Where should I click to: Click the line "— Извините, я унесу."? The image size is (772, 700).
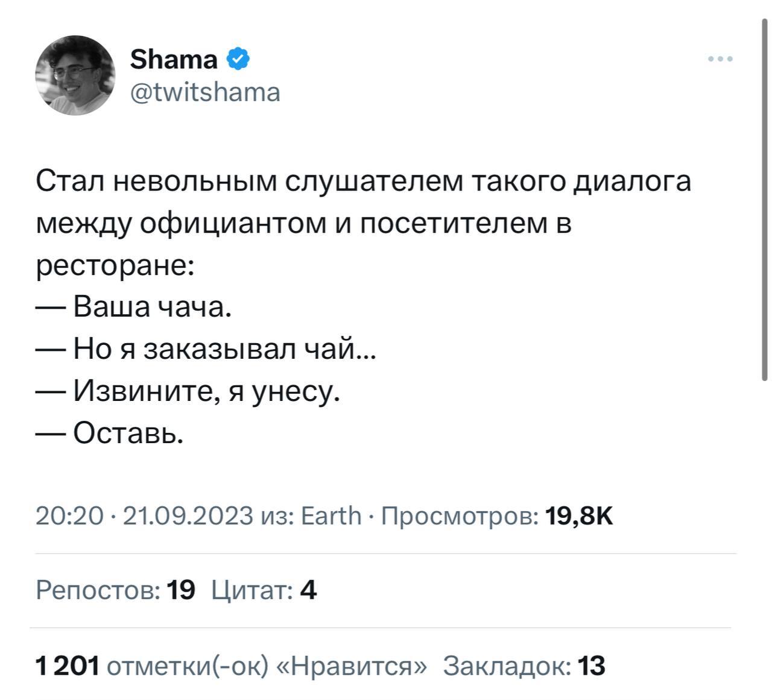coord(189,391)
